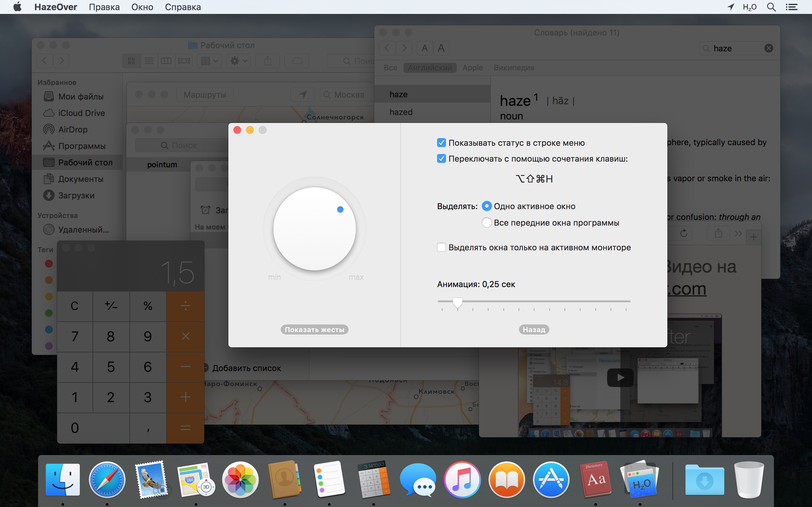Open the Calculator icon in the Dock

tap(373, 479)
